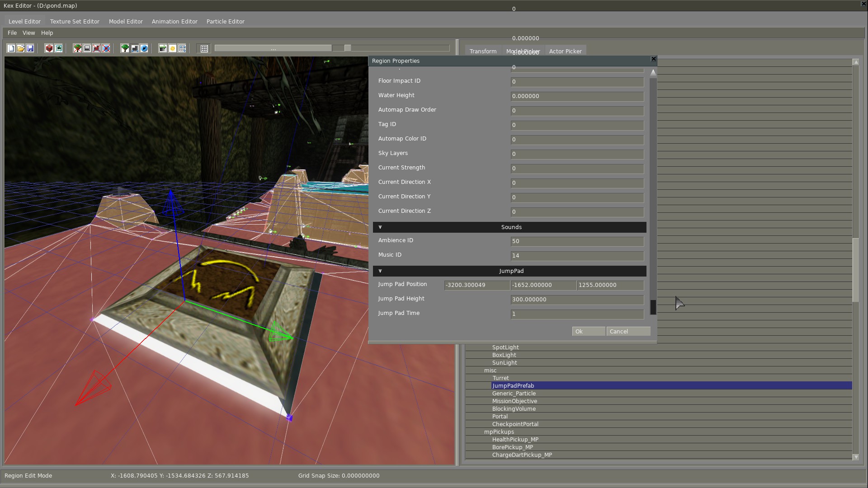
Task: Click the open folder toolbar icon
Action: 21,48
